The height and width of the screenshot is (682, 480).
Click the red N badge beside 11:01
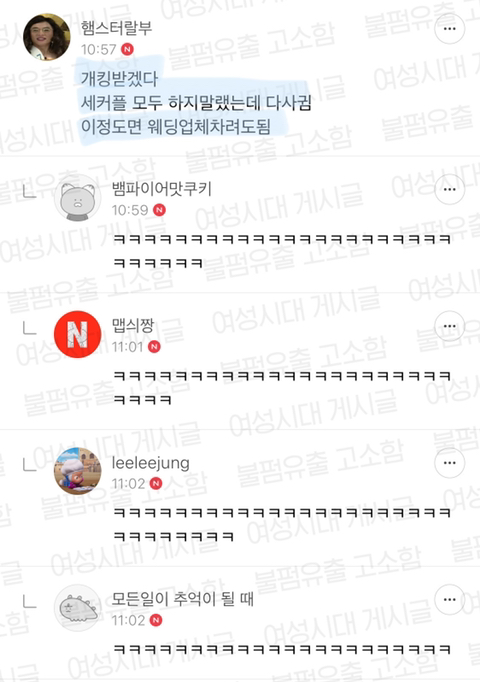click(154, 347)
